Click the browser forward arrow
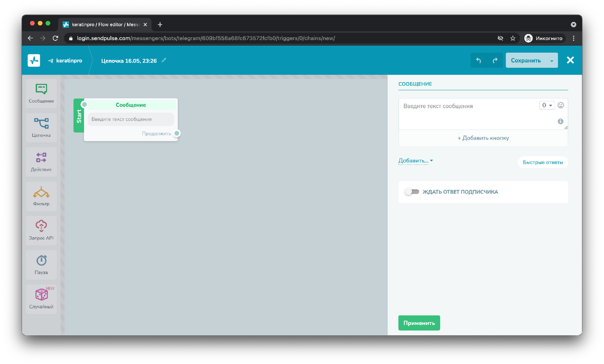This screenshot has height=364, width=604. click(x=43, y=38)
